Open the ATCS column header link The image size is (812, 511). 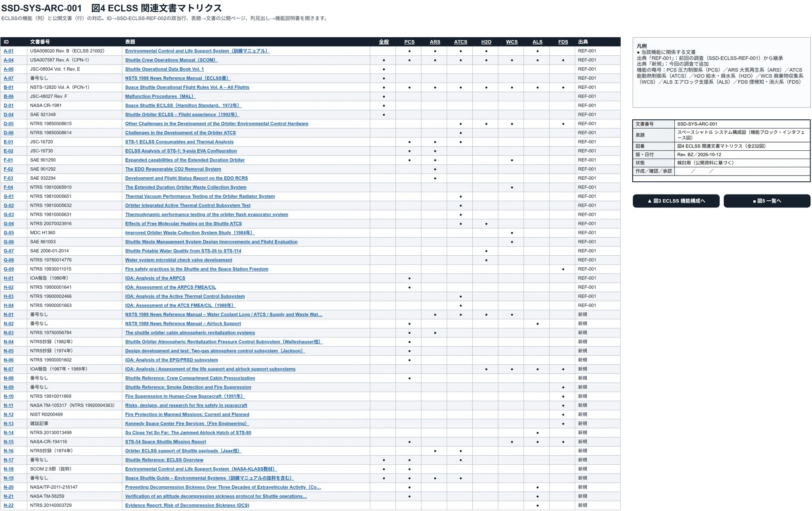[x=460, y=42]
